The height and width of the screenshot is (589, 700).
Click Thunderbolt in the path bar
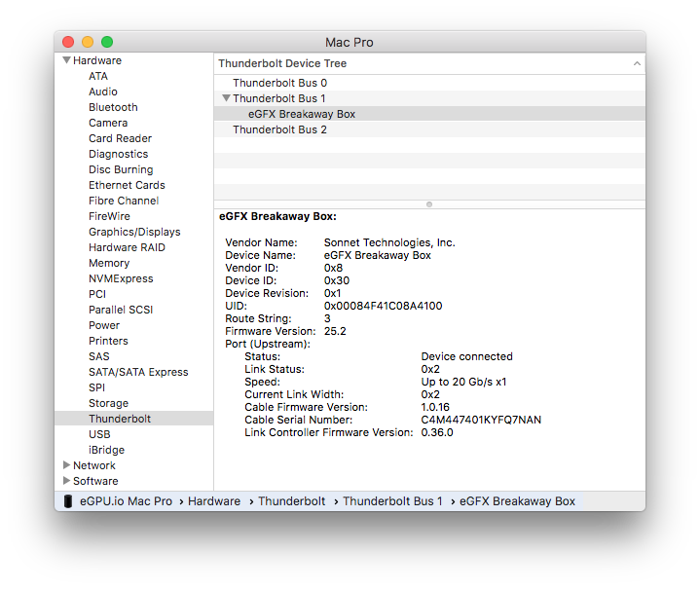point(291,501)
